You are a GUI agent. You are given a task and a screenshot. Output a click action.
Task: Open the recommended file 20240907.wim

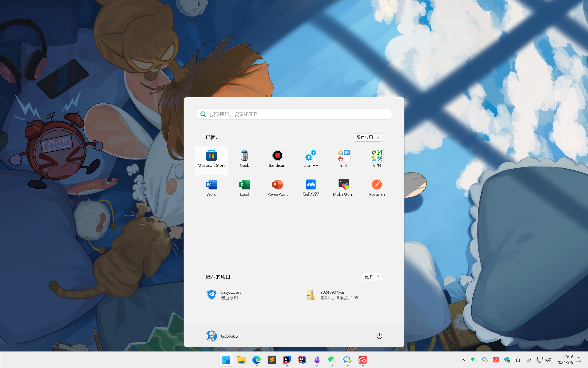[344, 295]
